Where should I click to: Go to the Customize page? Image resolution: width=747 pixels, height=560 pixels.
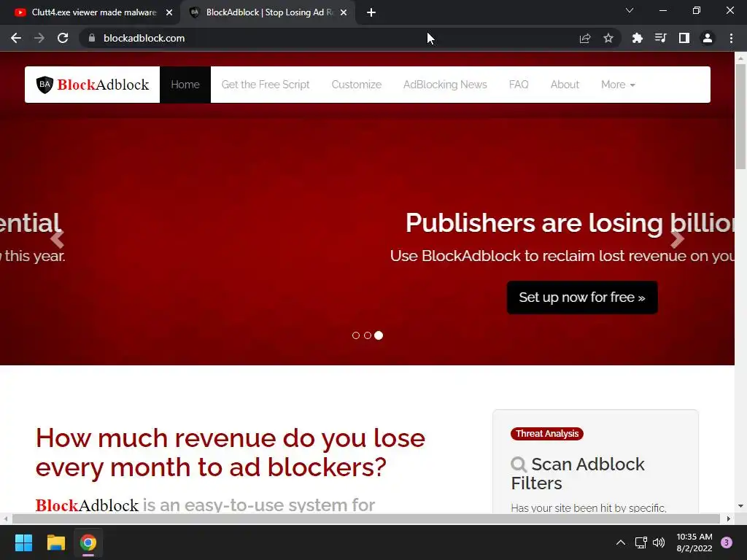coord(356,85)
